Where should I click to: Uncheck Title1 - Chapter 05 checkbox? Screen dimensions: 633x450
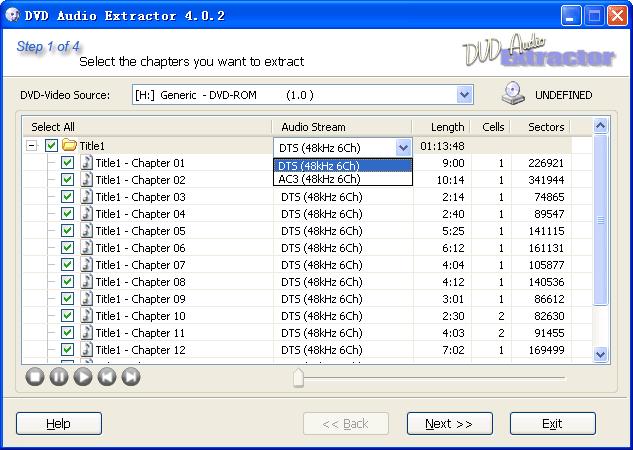tap(67, 230)
